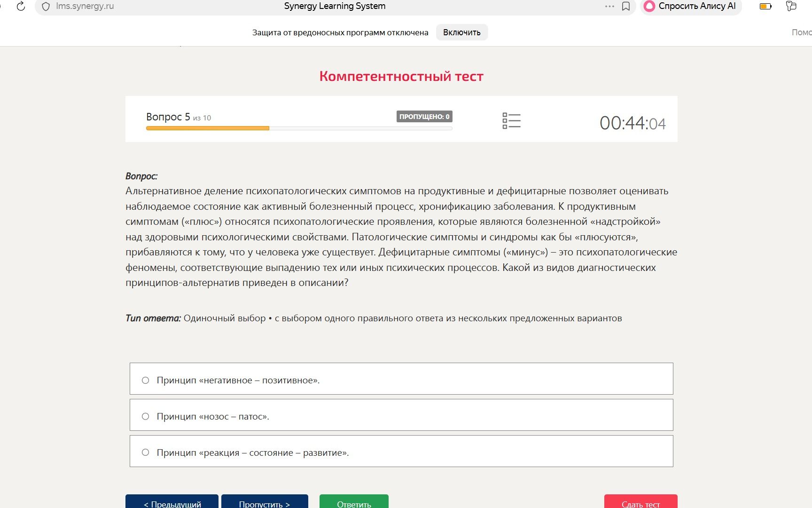Open the question list icon
This screenshot has width=812, height=508.
click(511, 120)
